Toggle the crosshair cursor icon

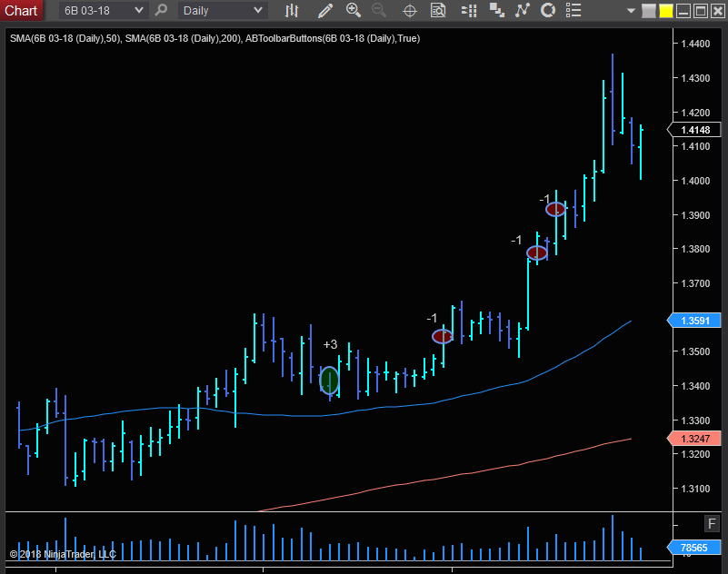point(410,10)
